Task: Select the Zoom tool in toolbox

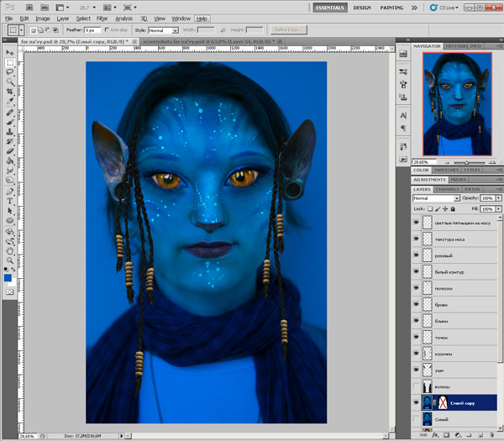Action: (9, 260)
